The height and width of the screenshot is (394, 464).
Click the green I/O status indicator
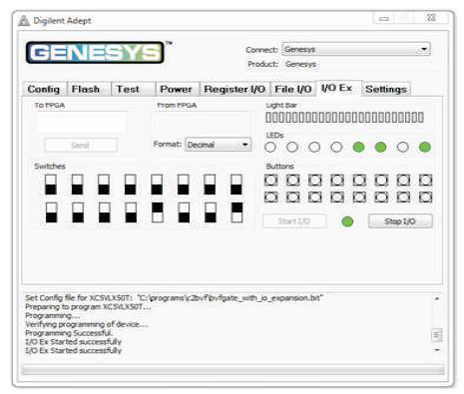pyautogui.click(x=347, y=221)
